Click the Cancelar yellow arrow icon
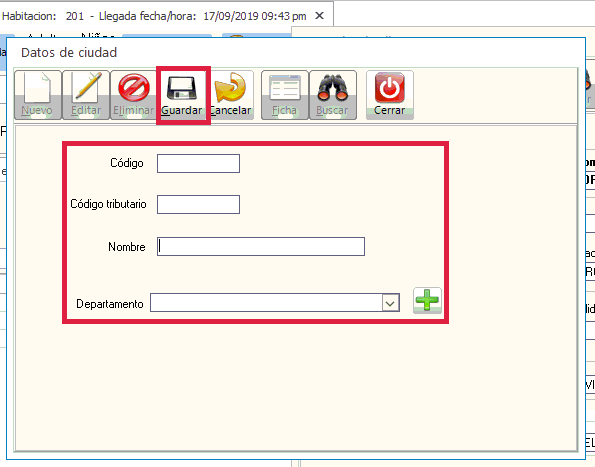This screenshot has height=467, width=595. click(x=230, y=87)
